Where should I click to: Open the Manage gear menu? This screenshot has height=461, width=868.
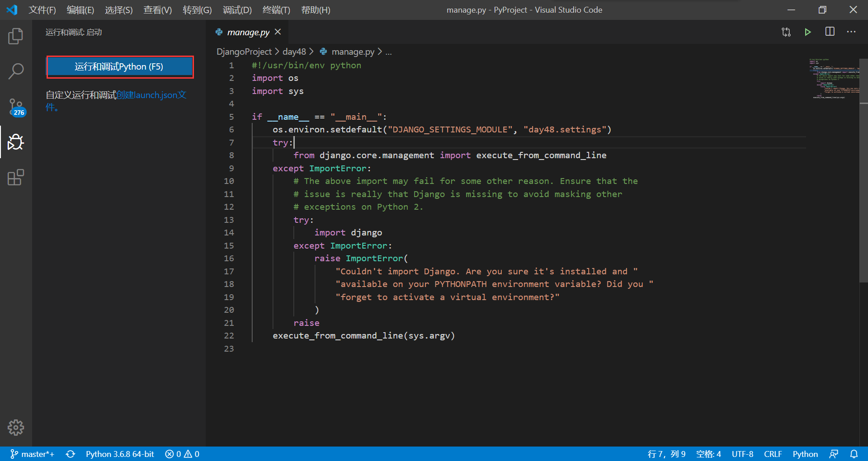[x=16, y=427]
